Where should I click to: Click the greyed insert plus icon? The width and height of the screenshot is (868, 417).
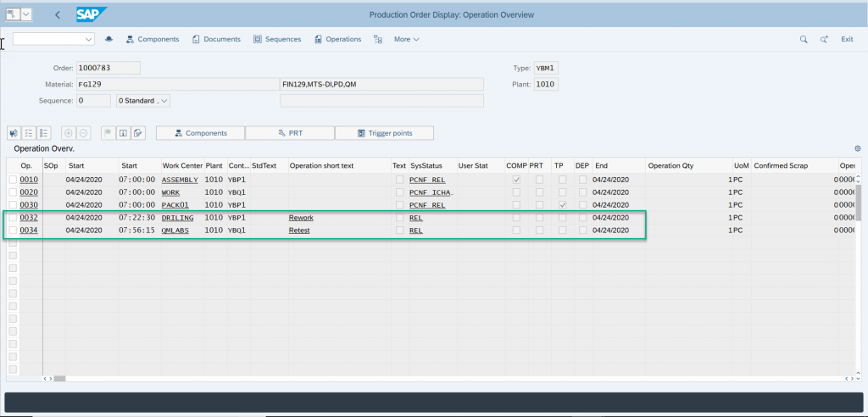pos(68,133)
